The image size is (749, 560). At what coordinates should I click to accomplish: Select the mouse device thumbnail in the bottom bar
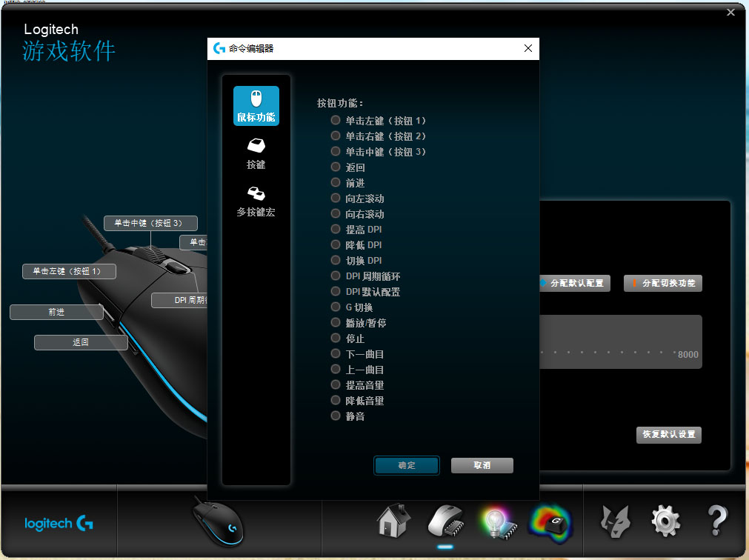[218, 521]
